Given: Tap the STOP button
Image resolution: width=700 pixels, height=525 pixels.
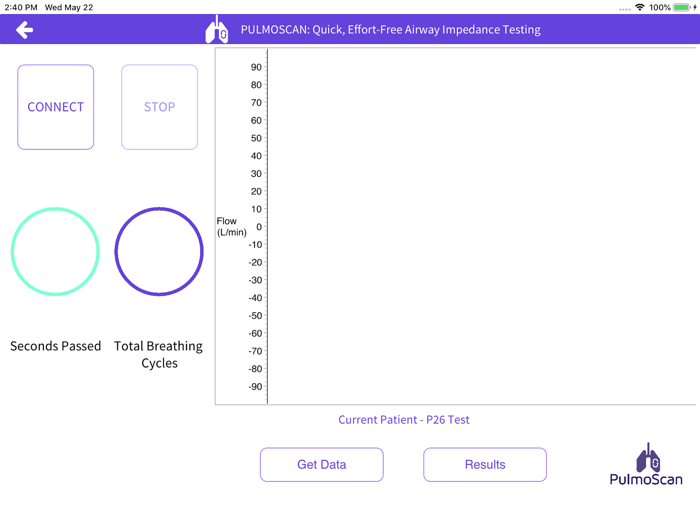Looking at the screenshot, I should (x=159, y=107).
